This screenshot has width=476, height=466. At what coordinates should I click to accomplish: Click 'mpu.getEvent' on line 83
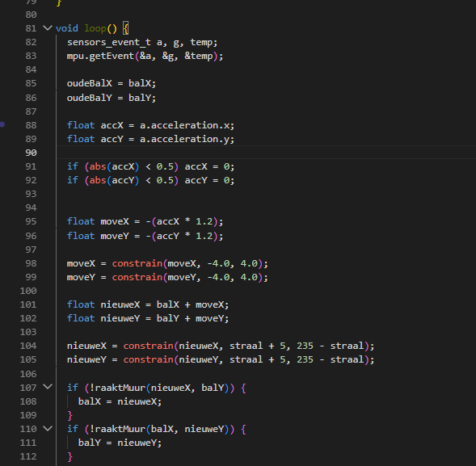100,56
